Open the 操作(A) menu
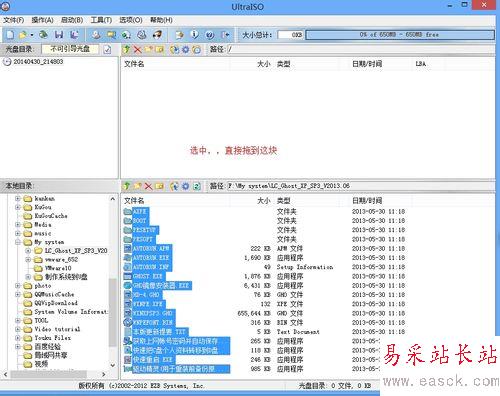Viewport: 500px width, 396px height. (x=42, y=20)
